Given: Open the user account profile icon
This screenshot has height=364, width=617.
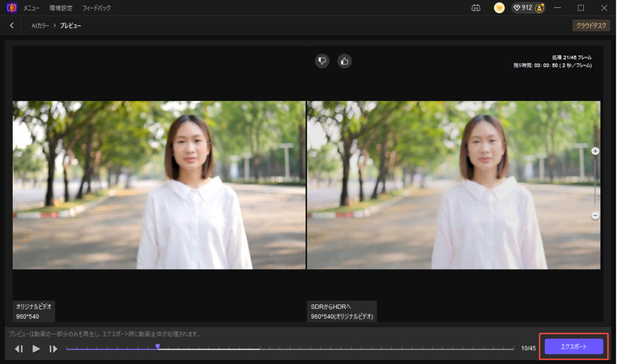Looking at the screenshot, I should click(x=540, y=7).
